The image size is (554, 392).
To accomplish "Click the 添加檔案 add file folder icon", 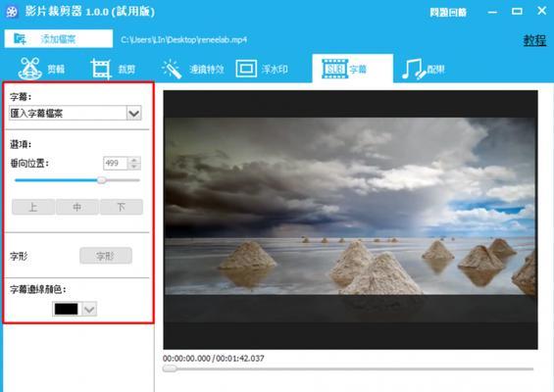I will pyautogui.click(x=20, y=38).
